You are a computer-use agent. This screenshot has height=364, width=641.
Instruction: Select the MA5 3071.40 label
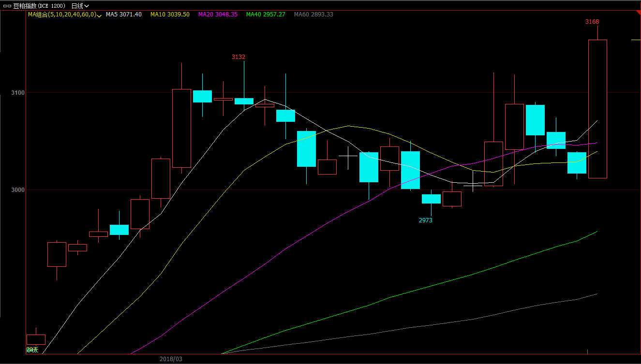tap(124, 15)
